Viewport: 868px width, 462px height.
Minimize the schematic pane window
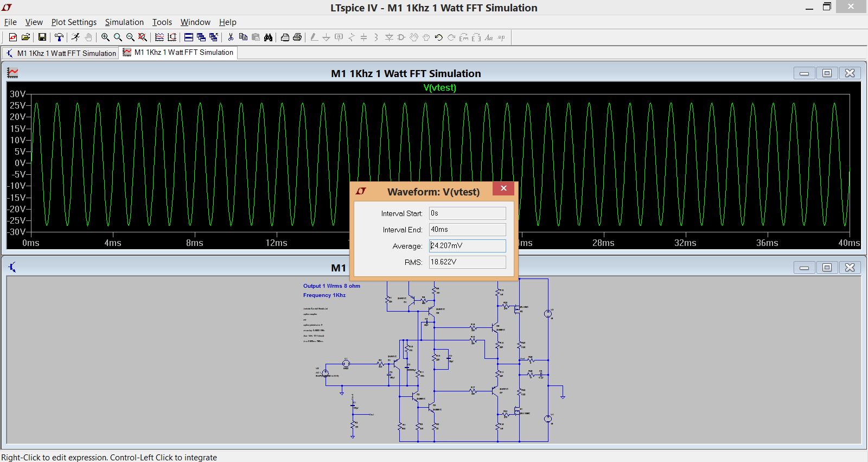pyautogui.click(x=804, y=268)
